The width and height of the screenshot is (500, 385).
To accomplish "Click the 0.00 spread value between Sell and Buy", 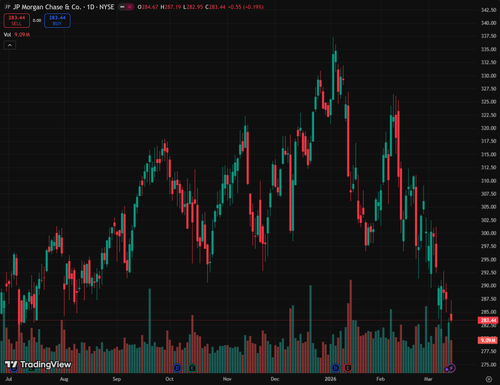I will click(37, 20).
